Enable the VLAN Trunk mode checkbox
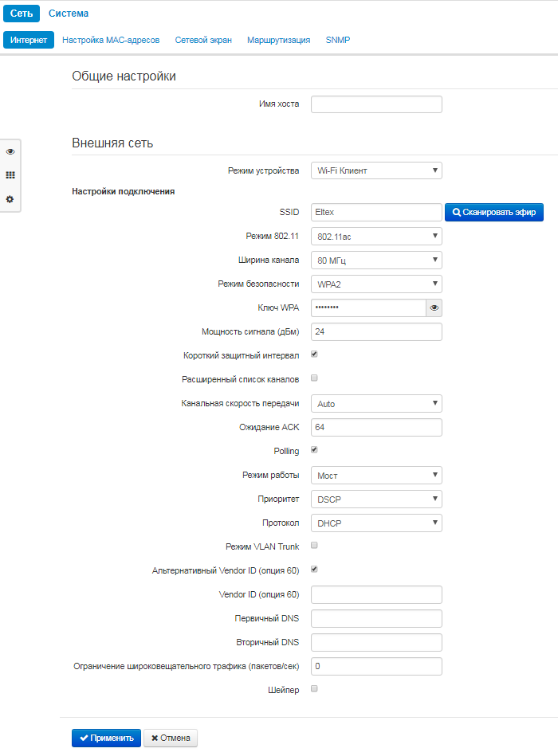The width and height of the screenshot is (558, 756). 314,545
